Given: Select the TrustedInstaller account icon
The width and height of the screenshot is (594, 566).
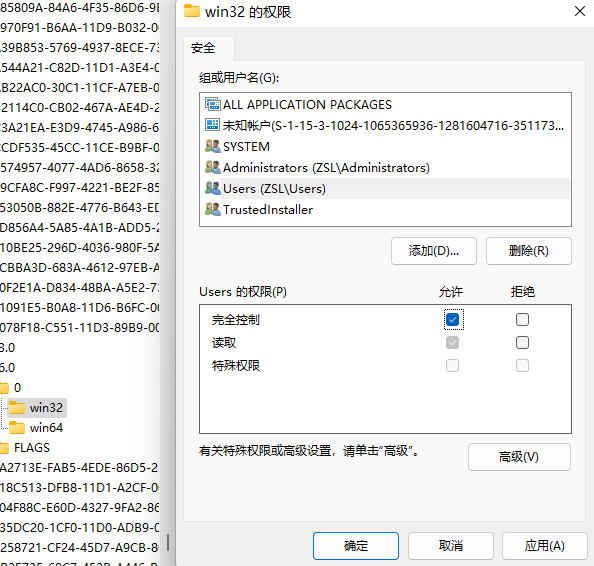Looking at the screenshot, I should pos(213,209).
